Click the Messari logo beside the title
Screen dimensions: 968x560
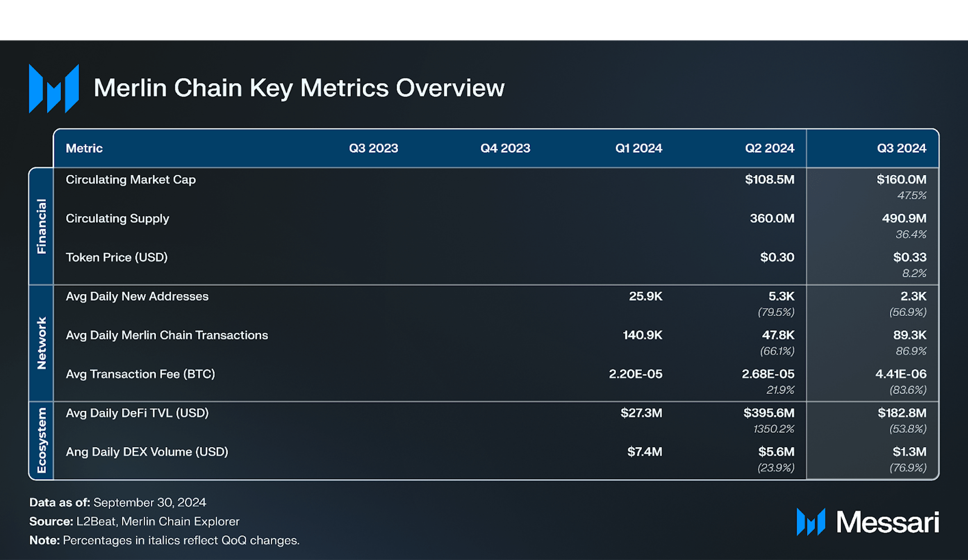point(54,89)
